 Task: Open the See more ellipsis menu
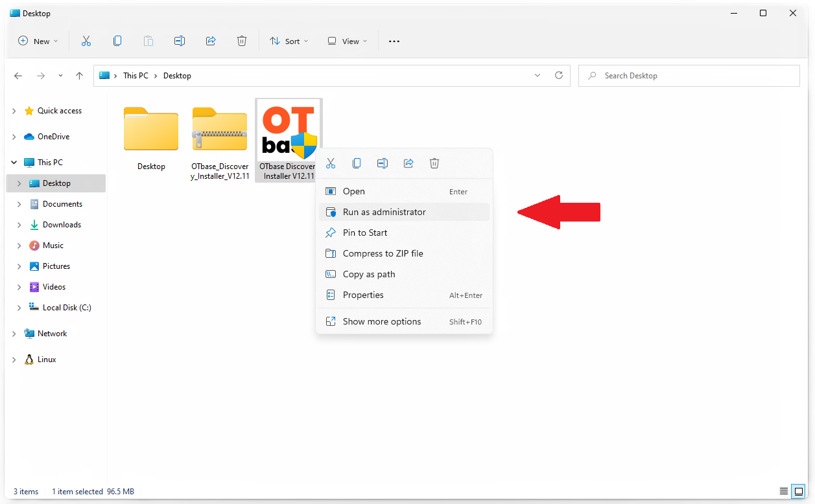coord(394,41)
